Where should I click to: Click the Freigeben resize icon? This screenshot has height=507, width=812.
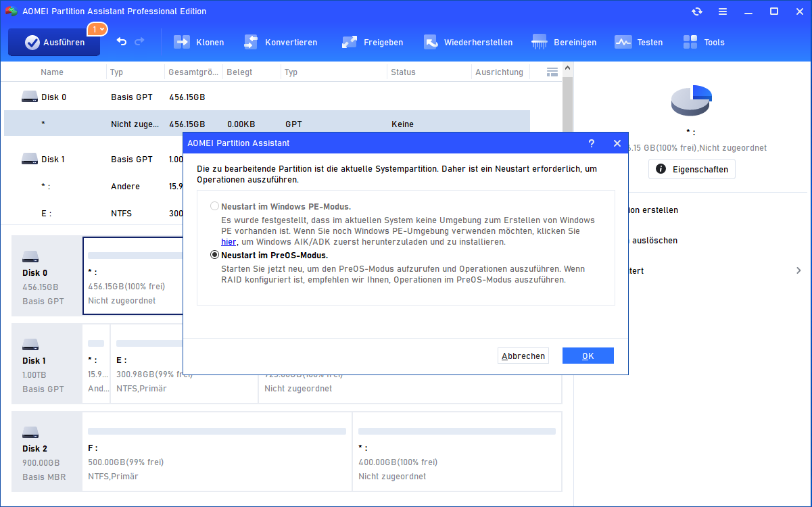(350, 42)
